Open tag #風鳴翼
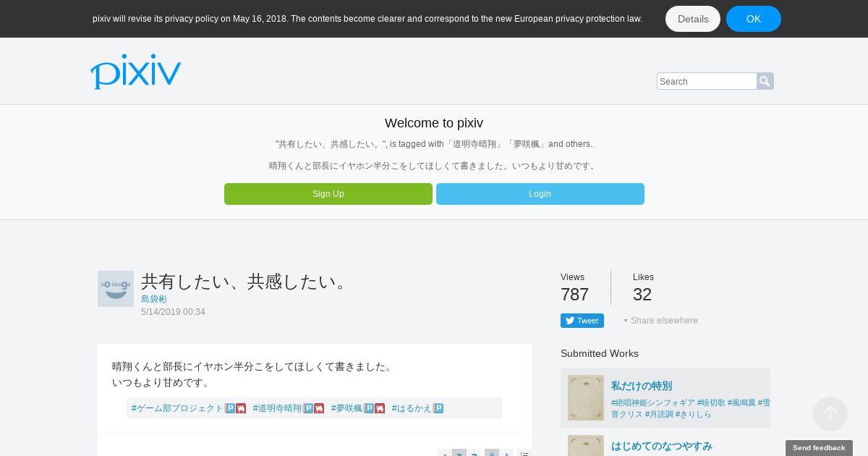This screenshot has height=456, width=868. (741, 402)
